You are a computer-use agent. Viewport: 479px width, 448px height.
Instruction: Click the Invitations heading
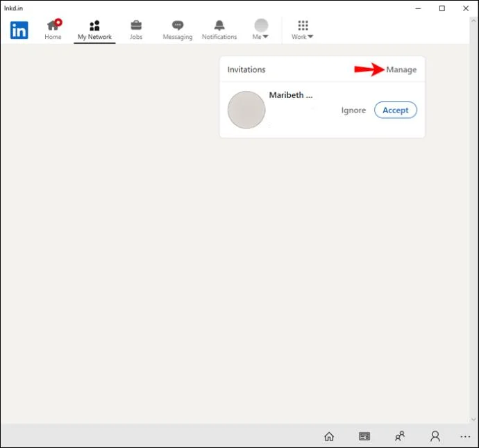click(x=246, y=69)
